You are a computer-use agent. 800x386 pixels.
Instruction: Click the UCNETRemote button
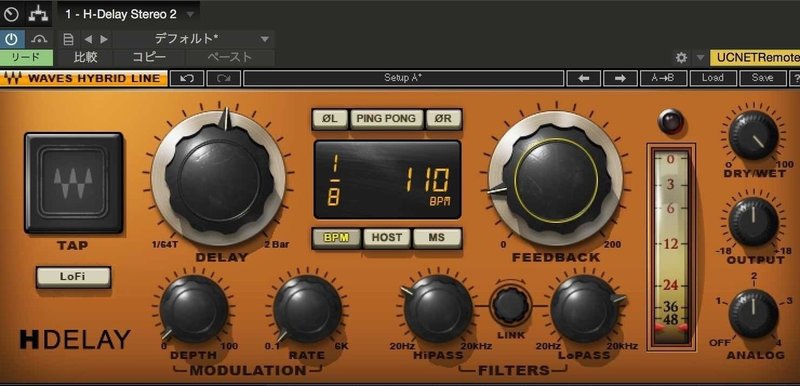point(755,58)
